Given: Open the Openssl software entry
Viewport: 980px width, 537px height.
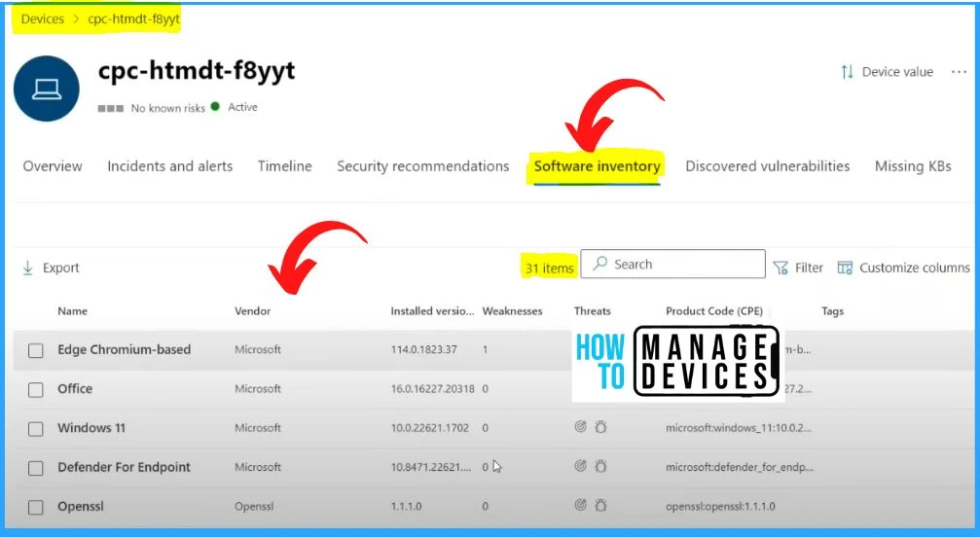Looking at the screenshot, I should [81, 507].
